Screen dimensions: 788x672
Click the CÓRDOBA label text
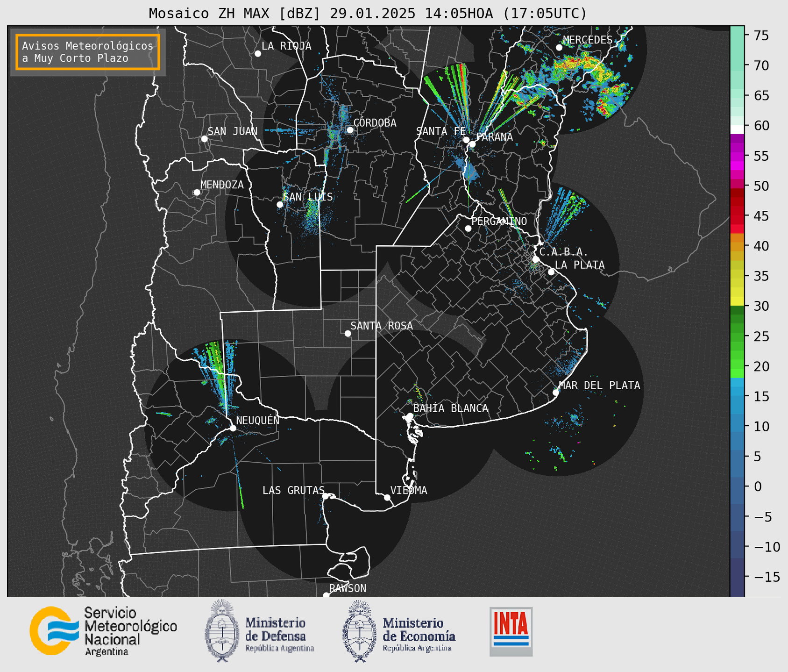(x=375, y=123)
